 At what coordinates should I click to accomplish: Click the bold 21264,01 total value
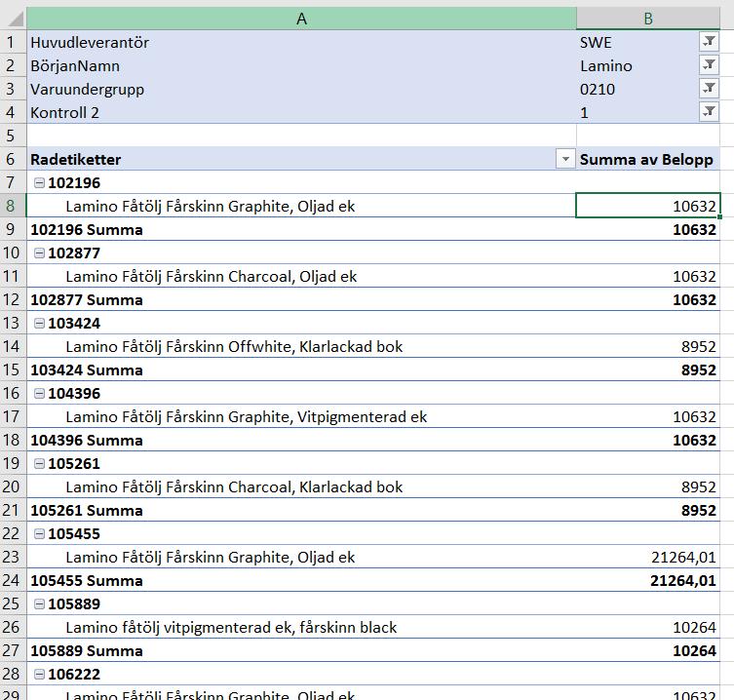pos(683,581)
